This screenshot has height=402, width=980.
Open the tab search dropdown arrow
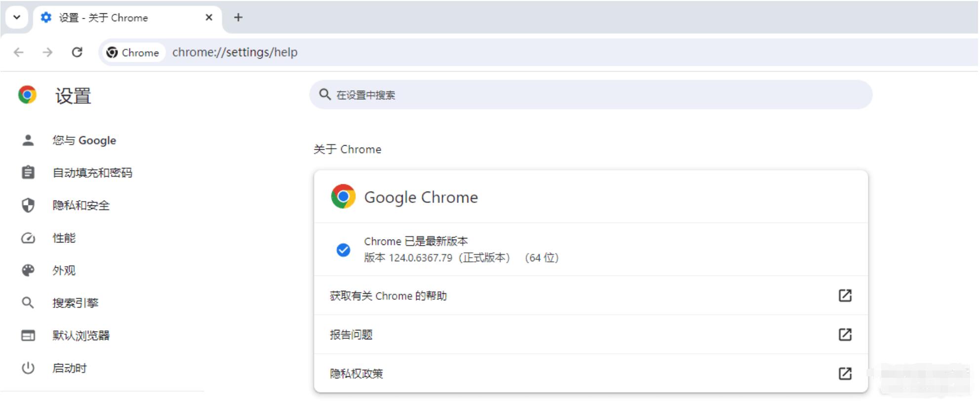coord(17,17)
